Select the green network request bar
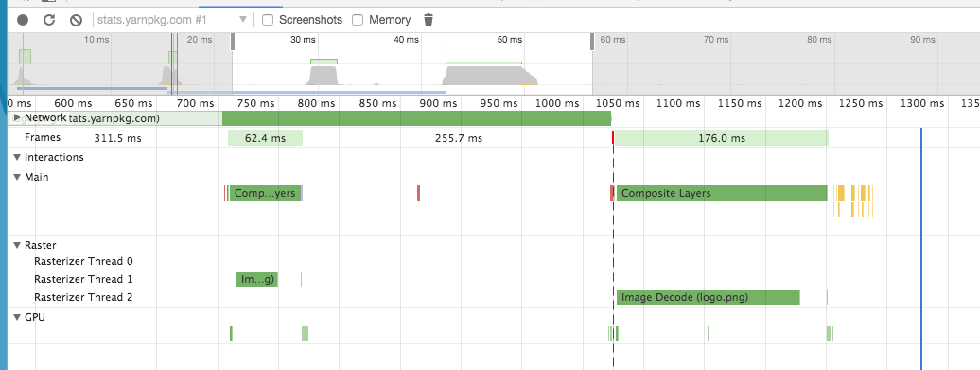 (x=416, y=118)
